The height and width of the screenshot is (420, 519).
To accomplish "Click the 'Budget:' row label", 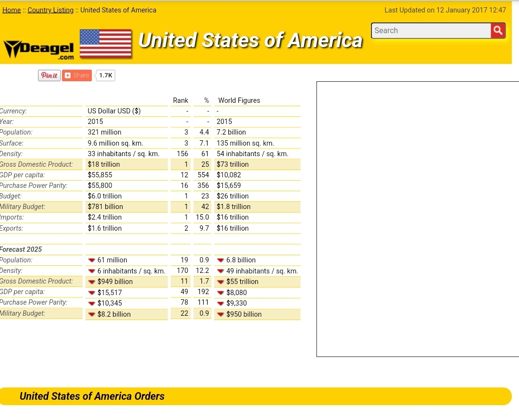I will click(x=11, y=196).
